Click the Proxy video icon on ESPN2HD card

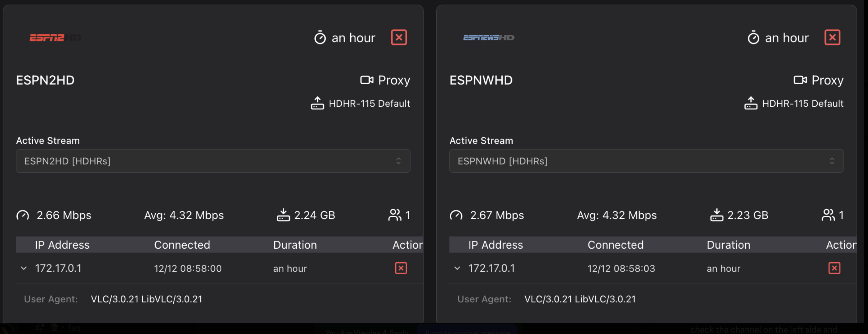pyautogui.click(x=367, y=80)
